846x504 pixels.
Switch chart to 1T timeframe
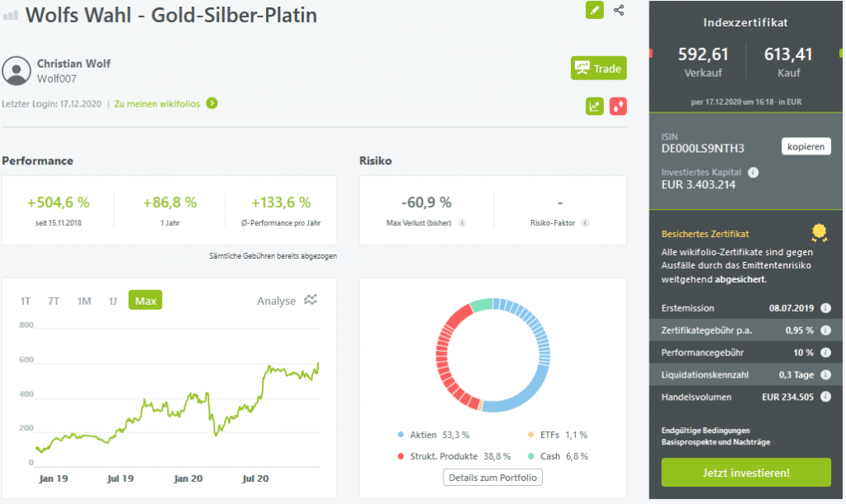[x=26, y=301]
